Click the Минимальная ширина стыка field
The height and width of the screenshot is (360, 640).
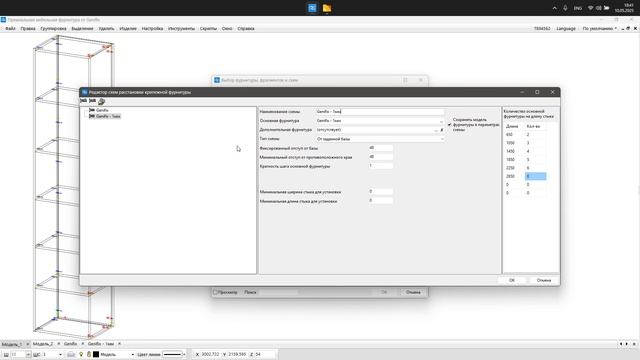[380, 191]
